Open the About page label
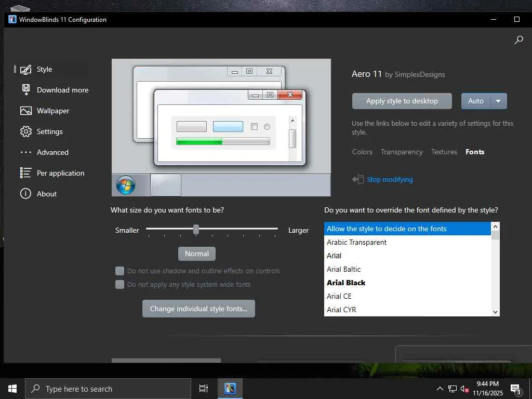The width and height of the screenshot is (532, 399). click(x=47, y=194)
